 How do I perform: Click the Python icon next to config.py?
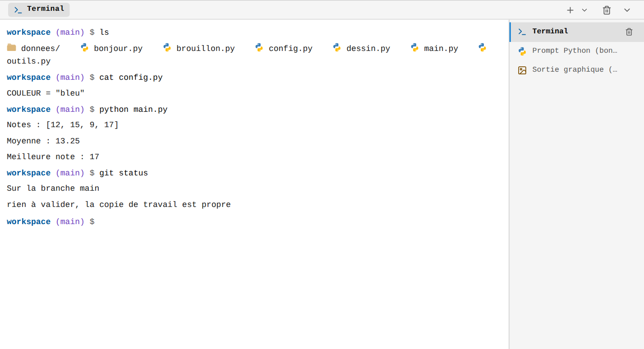(x=259, y=47)
